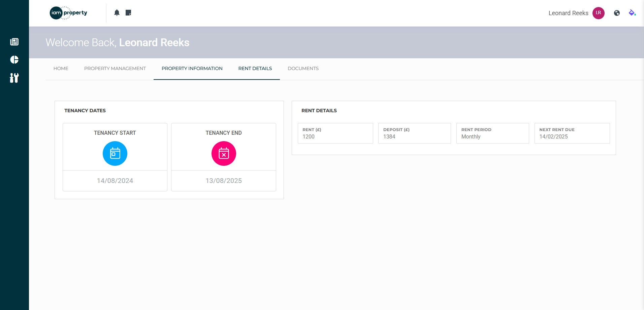This screenshot has height=310, width=644.
Task: Open the tools icon in sidebar
Action: (14, 78)
